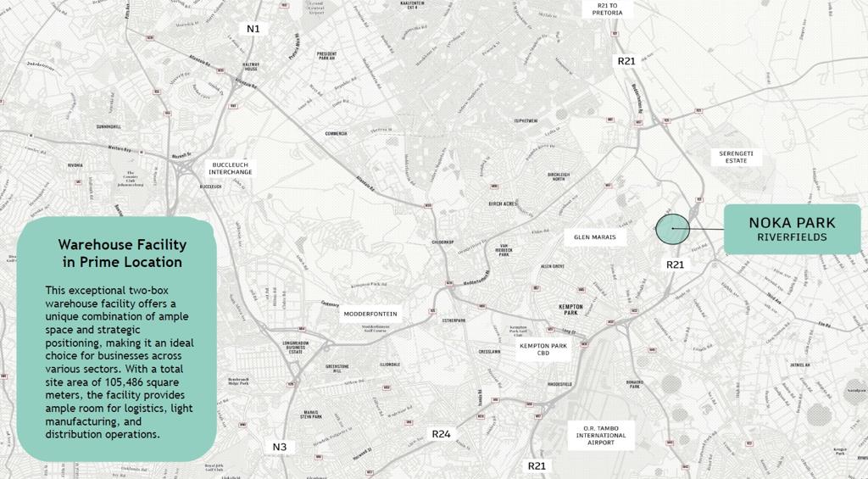Click the NOKA PARK Riverfields label box
This screenshot has width=868, height=479.
(x=793, y=229)
